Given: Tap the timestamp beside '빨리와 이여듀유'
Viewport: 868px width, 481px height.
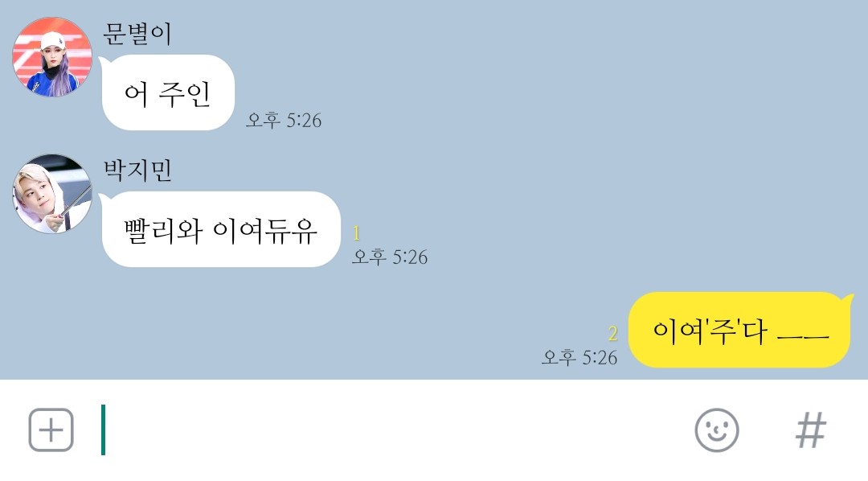Looking at the screenshot, I should (390, 257).
